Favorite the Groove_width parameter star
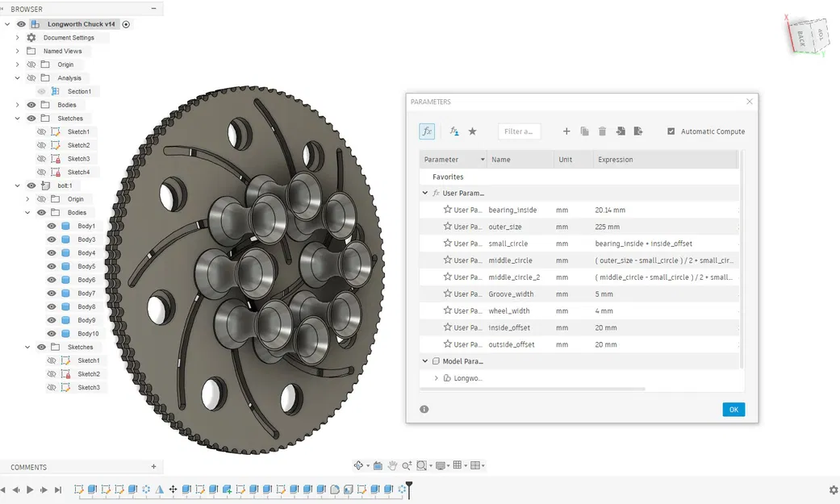840x504 pixels. (x=447, y=294)
